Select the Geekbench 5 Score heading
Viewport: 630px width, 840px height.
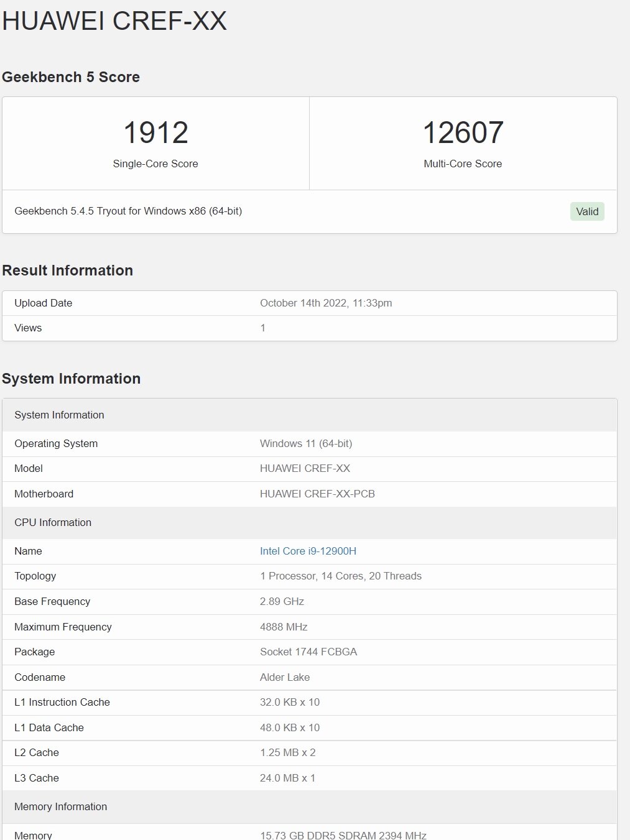(71, 77)
